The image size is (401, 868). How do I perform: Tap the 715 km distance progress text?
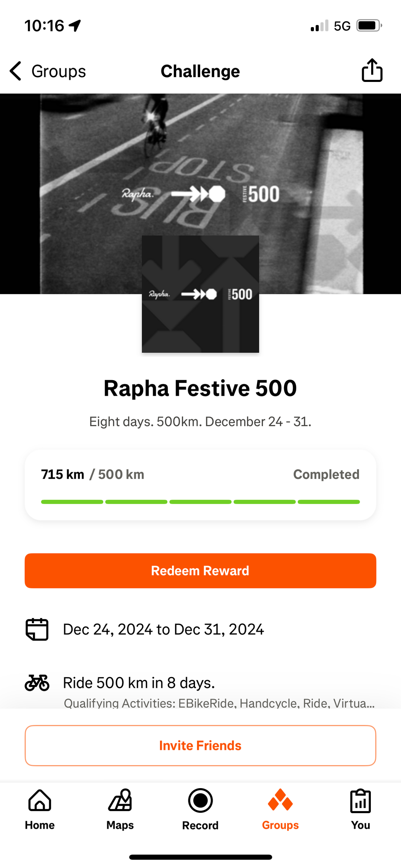click(63, 474)
